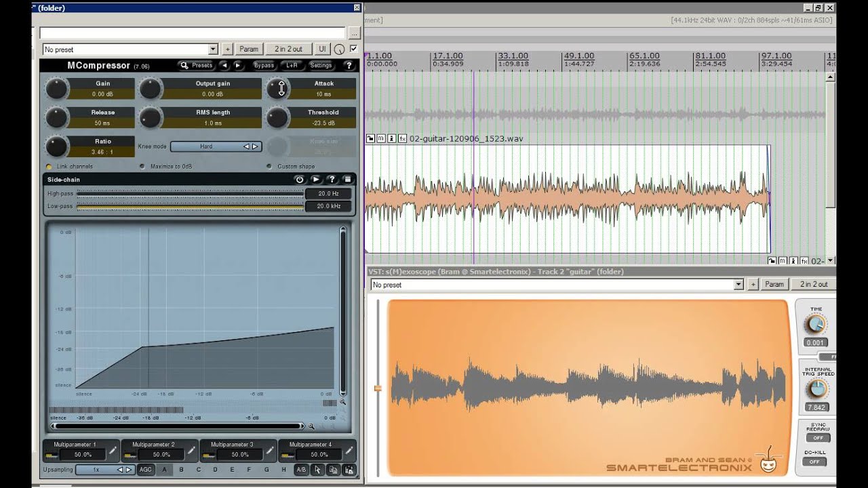
Task: Click the Output gain knob
Action: tap(151, 89)
